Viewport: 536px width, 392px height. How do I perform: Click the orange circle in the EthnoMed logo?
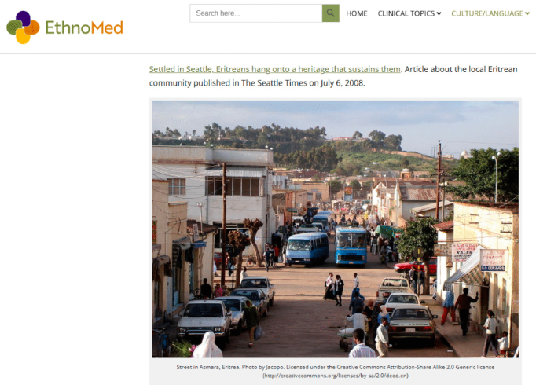32,27
